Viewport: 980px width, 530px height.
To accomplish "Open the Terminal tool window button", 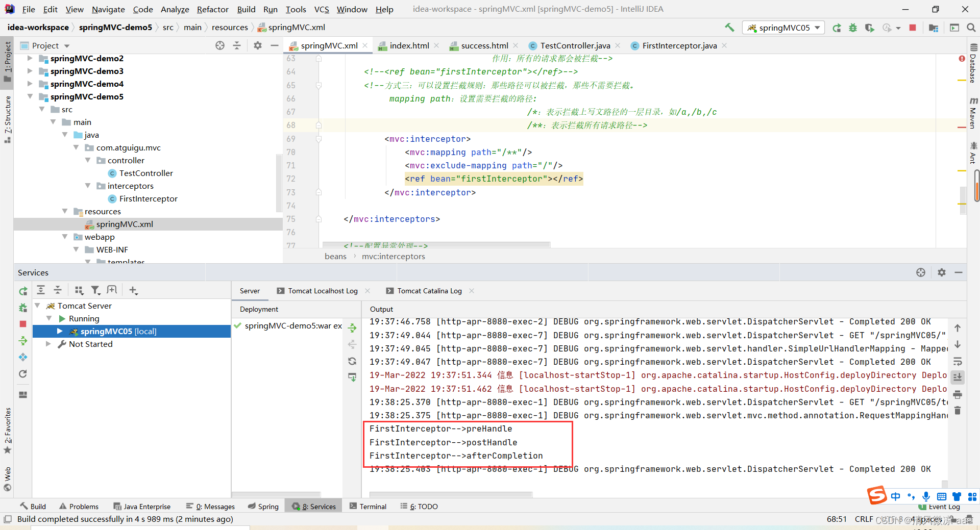I will pyautogui.click(x=368, y=506).
